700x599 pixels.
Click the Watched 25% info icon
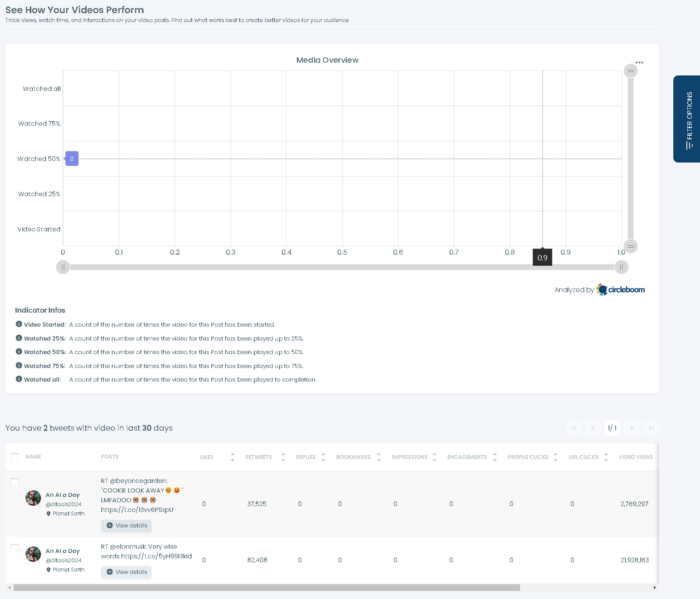tap(19, 338)
